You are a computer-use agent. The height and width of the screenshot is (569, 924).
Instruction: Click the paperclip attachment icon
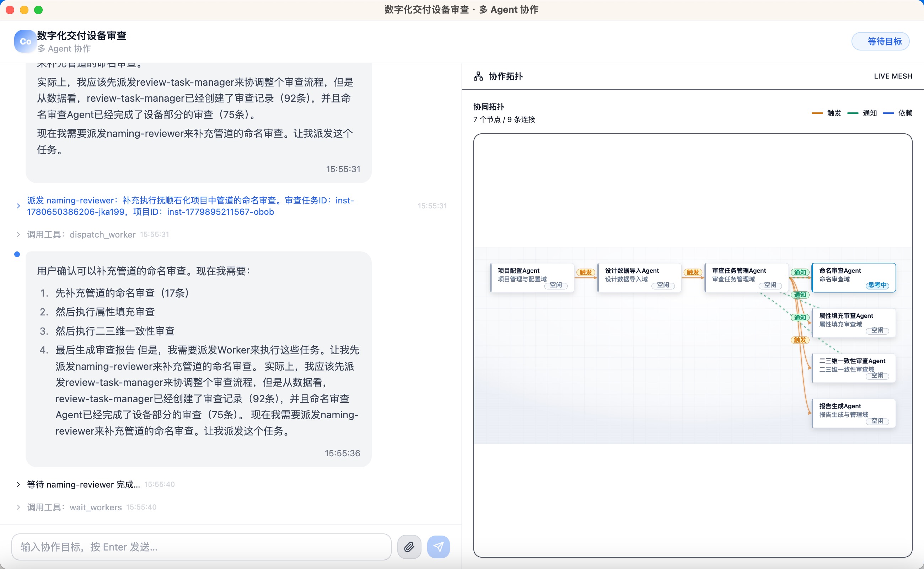(x=409, y=547)
